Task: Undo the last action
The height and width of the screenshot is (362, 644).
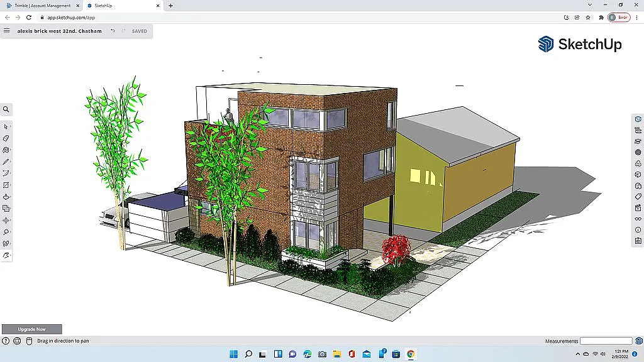Action: tap(113, 31)
